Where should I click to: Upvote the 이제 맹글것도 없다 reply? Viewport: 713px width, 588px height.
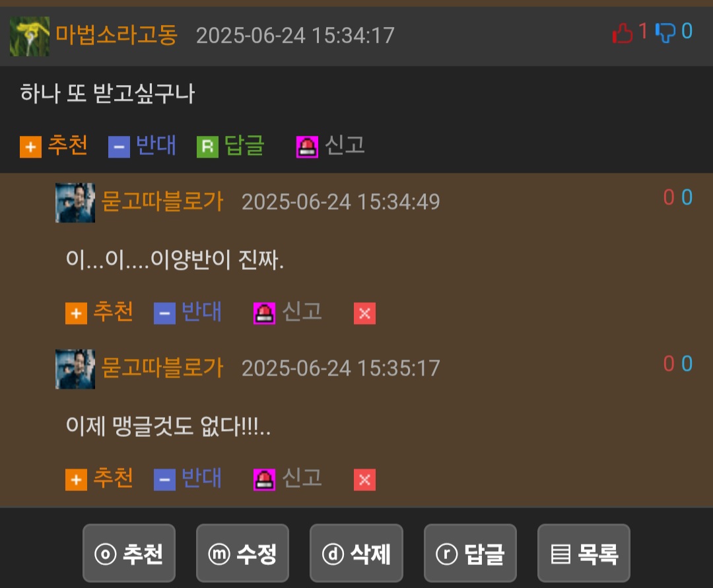pyautogui.click(x=76, y=480)
